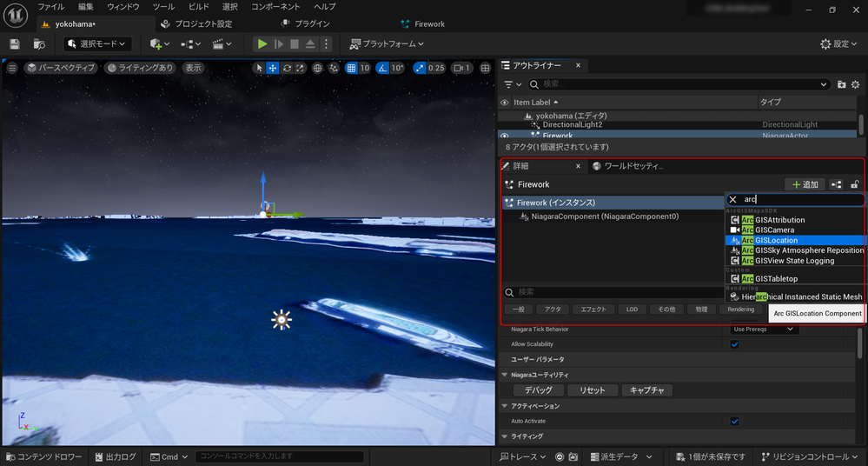Toggle the world/local coordinate globe icon
868x466 pixels.
(x=317, y=68)
